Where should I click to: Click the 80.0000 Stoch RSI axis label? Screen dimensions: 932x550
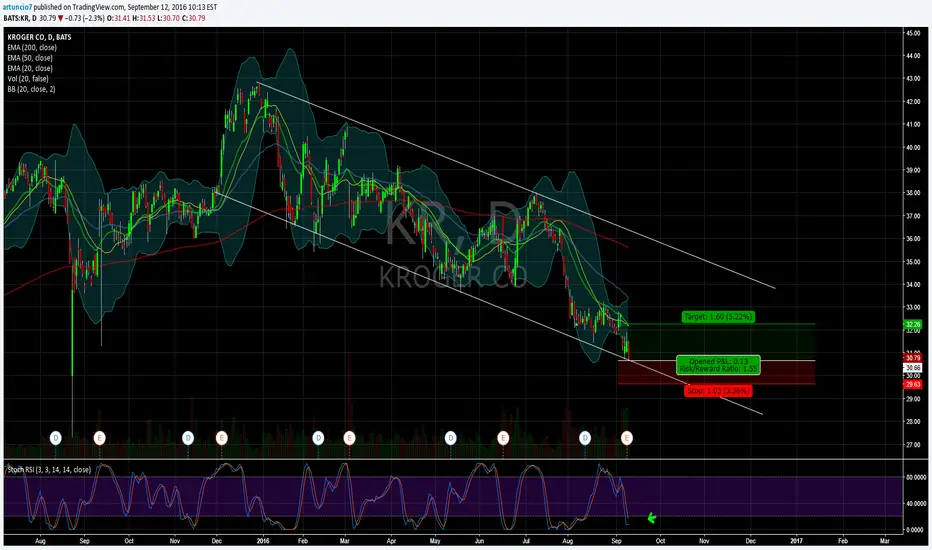(x=915, y=477)
